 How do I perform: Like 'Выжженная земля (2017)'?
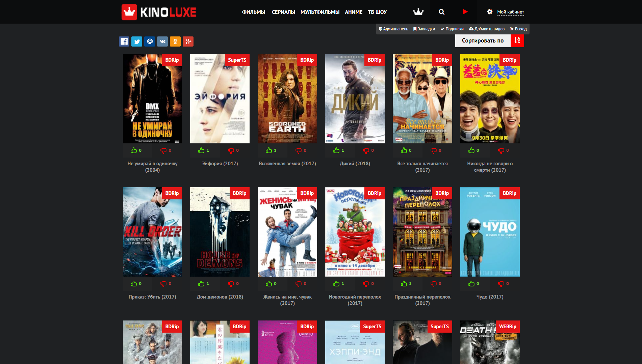click(x=269, y=150)
